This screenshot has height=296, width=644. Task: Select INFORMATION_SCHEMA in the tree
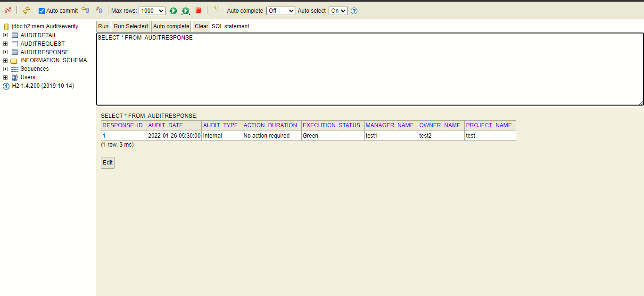54,60
